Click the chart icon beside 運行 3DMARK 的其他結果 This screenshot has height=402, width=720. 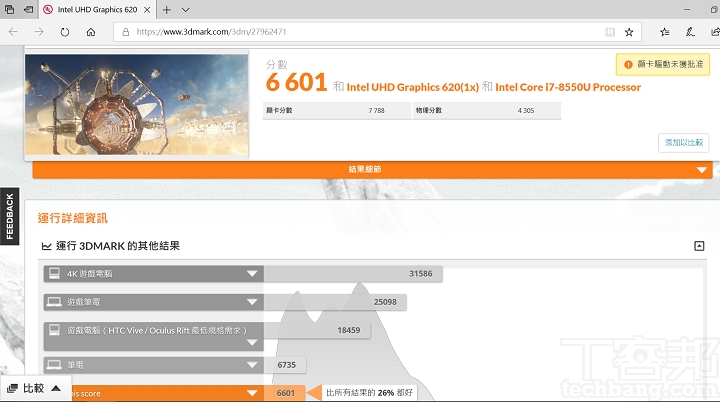click(46, 246)
